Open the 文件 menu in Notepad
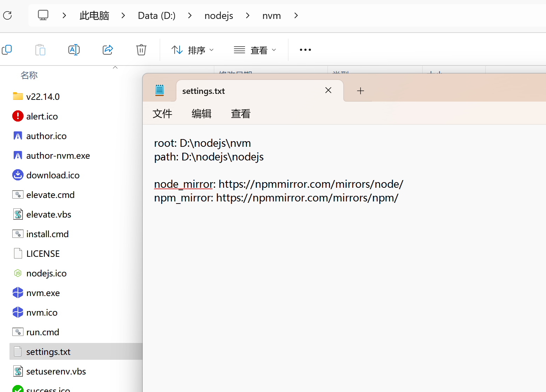 click(162, 114)
